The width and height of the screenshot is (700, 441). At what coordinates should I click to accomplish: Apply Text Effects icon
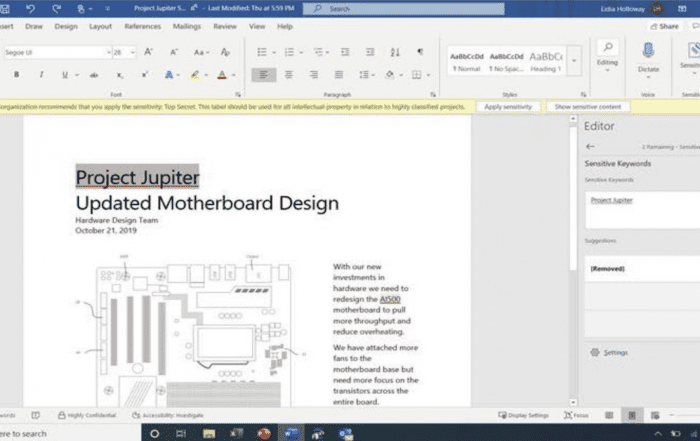[169, 75]
